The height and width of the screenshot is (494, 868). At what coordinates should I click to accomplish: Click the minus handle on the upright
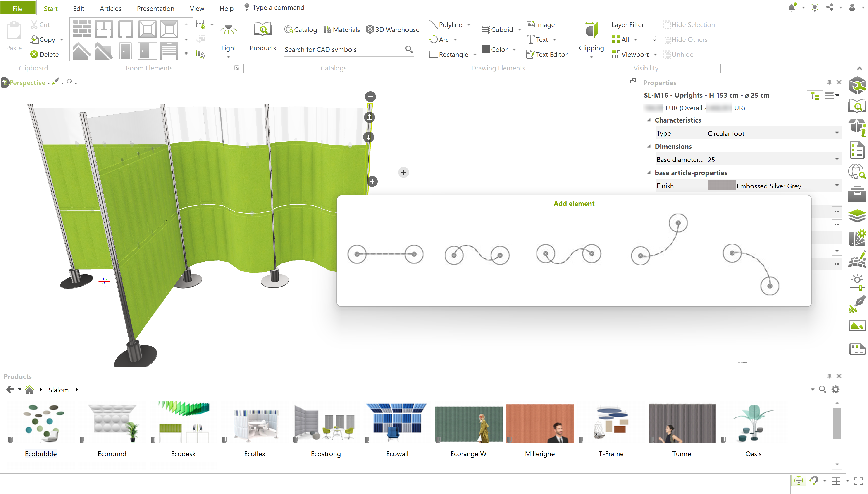370,97
